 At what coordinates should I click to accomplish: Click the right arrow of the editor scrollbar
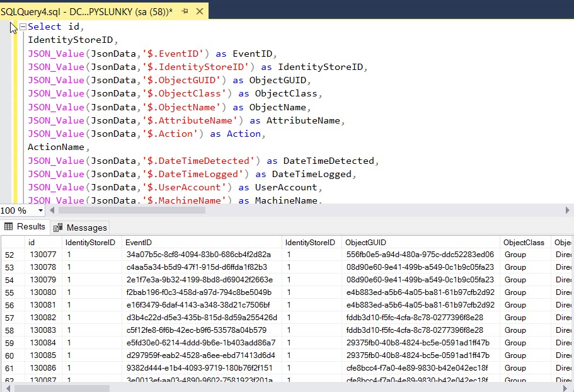coord(568,210)
